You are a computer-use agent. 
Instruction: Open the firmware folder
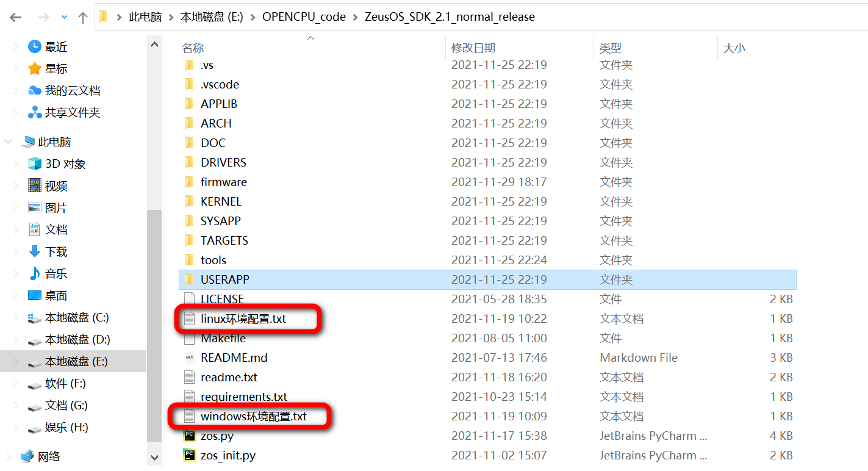[224, 181]
